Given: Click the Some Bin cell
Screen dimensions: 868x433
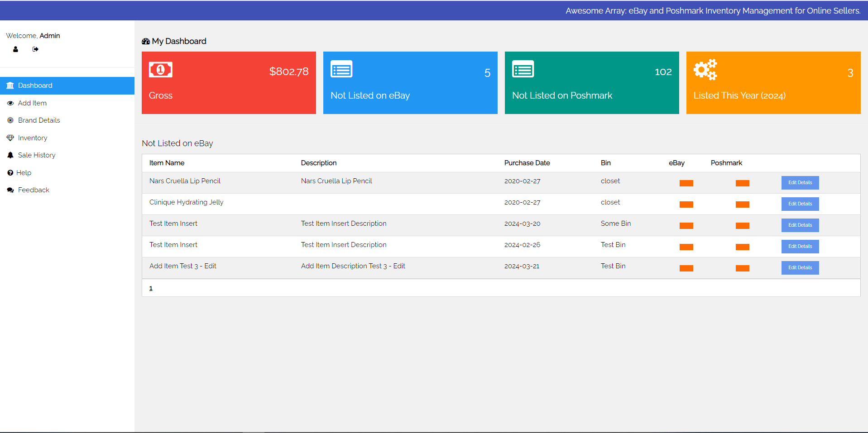Looking at the screenshot, I should pyautogui.click(x=616, y=224).
